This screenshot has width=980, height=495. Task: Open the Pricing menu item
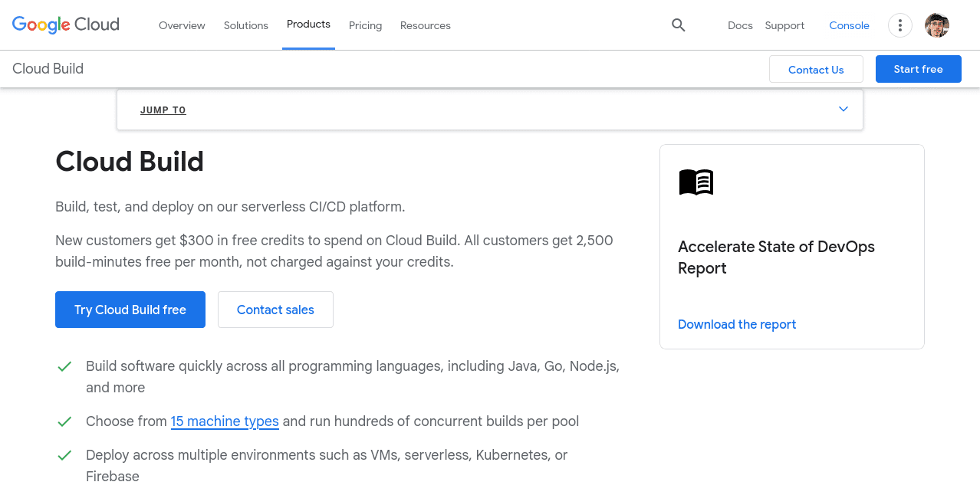coord(365,25)
